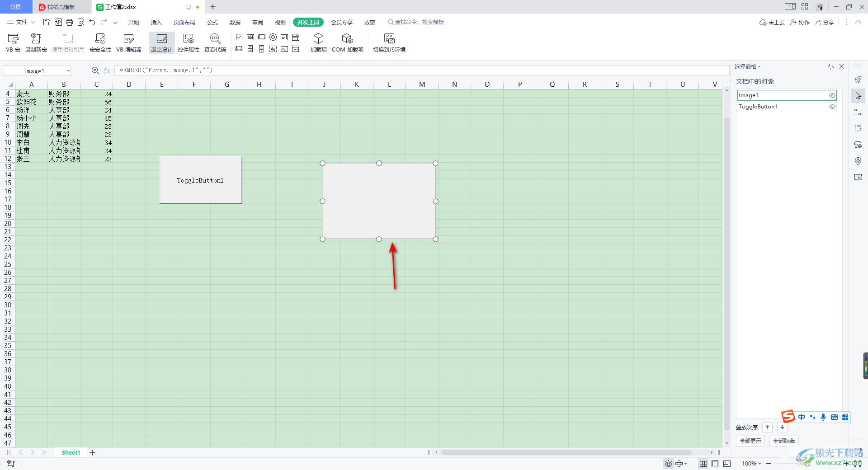This screenshot has height=470, width=868.
Task: Click the formula bar input field
Action: (421, 70)
